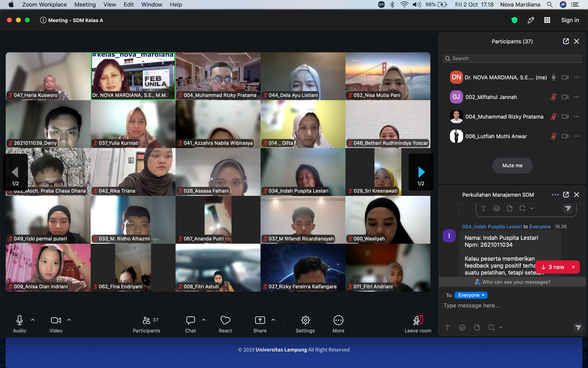Expand audio options caret beside Audio
Image resolution: width=588 pixels, height=368 pixels.
click(x=32, y=320)
